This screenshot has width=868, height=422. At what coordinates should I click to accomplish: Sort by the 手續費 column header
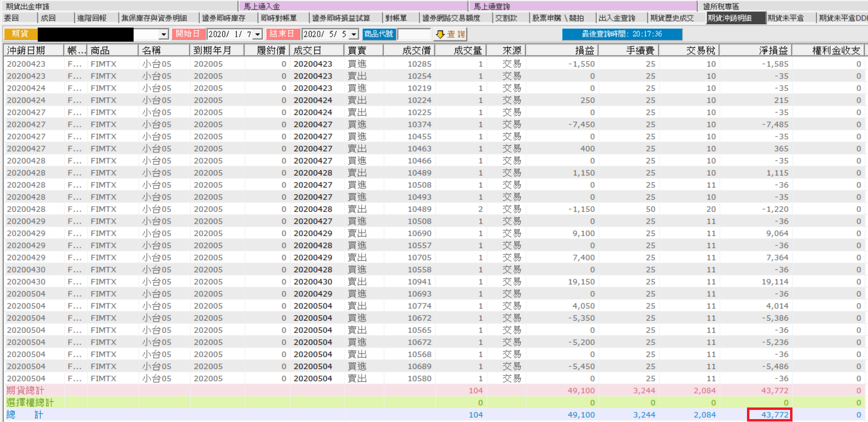pyautogui.click(x=628, y=50)
